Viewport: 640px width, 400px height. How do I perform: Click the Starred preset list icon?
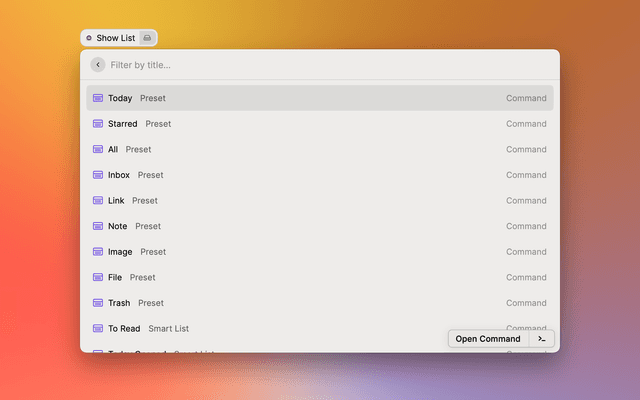pyautogui.click(x=98, y=124)
